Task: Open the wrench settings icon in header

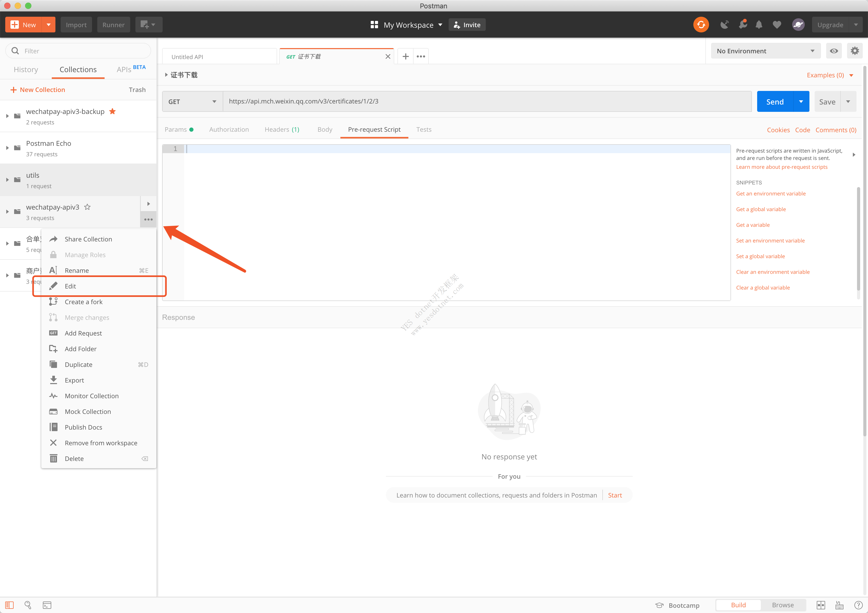Action: [x=743, y=25]
